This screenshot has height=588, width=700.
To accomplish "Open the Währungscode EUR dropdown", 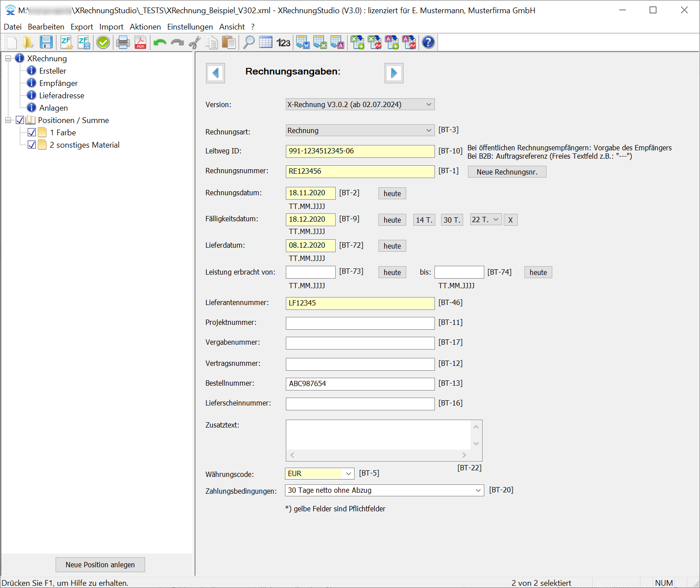I will pyautogui.click(x=348, y=473).
